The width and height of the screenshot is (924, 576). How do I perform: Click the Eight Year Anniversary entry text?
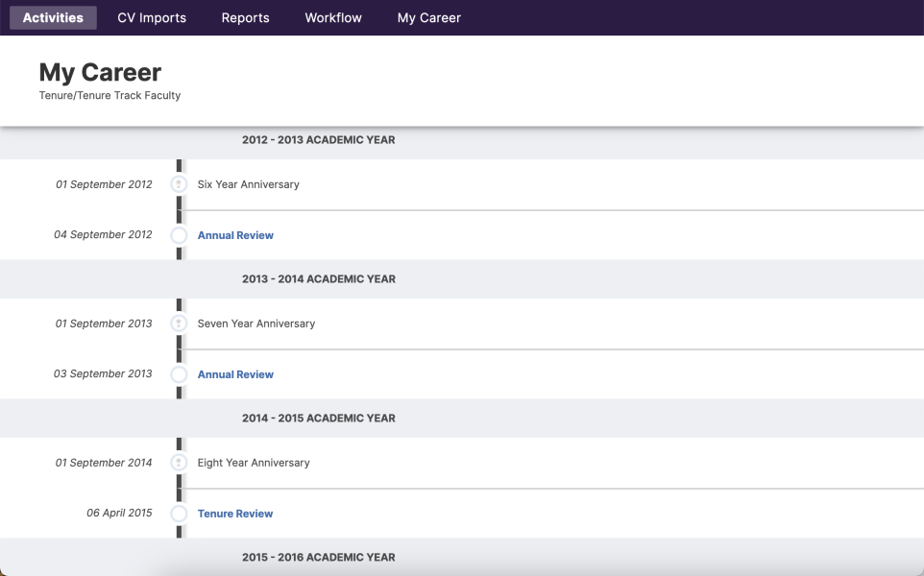click(x=254, y=463)
